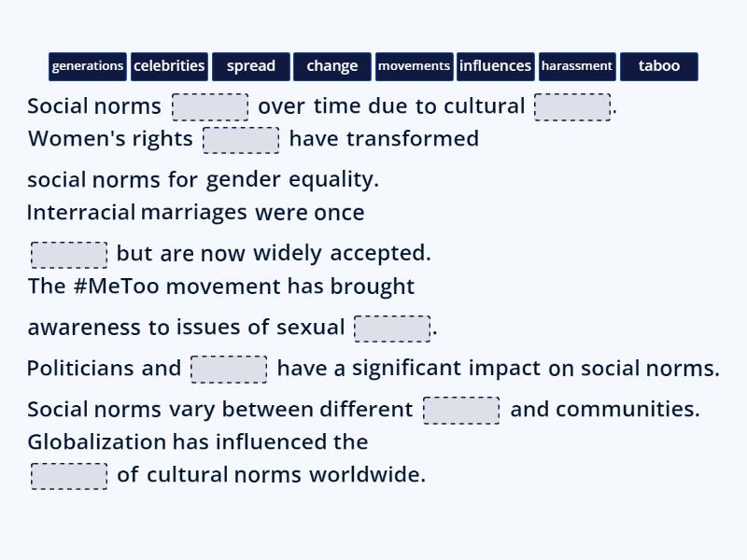Click the blank after "Social norms"

pyautogui.click(x=211, y=106)
